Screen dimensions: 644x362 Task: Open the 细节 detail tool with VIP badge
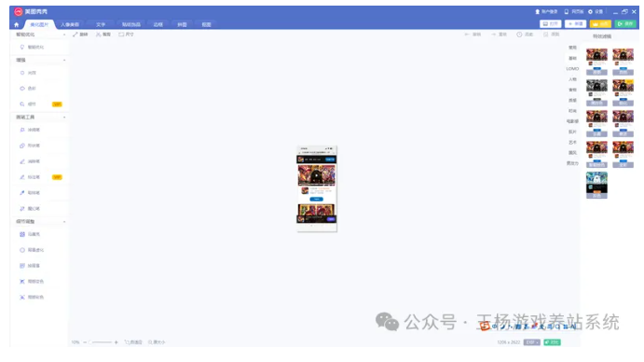pyautogui.click(x=41, y=104)
